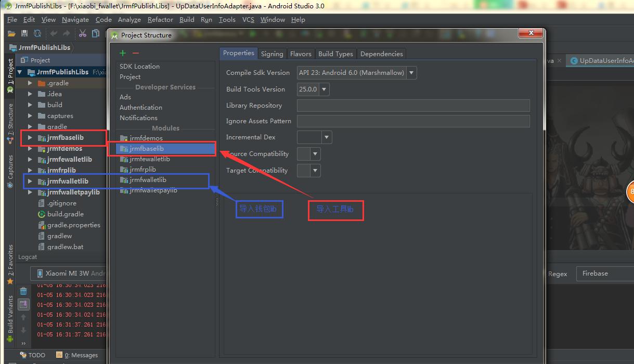Open the Tools menu

pos(227,20)
